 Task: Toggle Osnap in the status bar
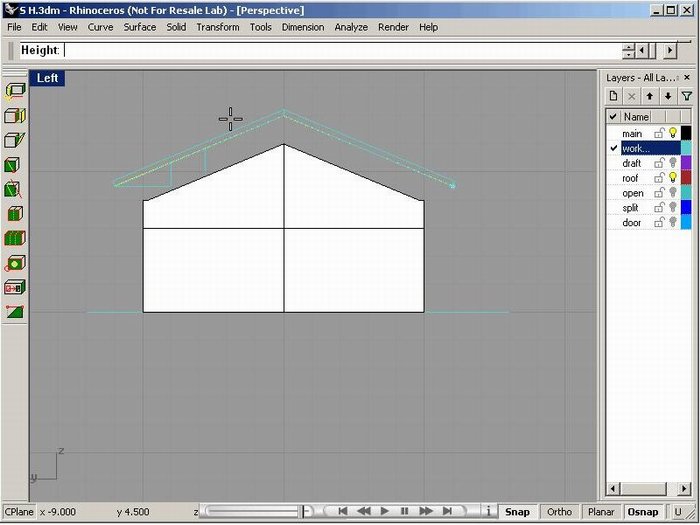(x=642, y=511)
